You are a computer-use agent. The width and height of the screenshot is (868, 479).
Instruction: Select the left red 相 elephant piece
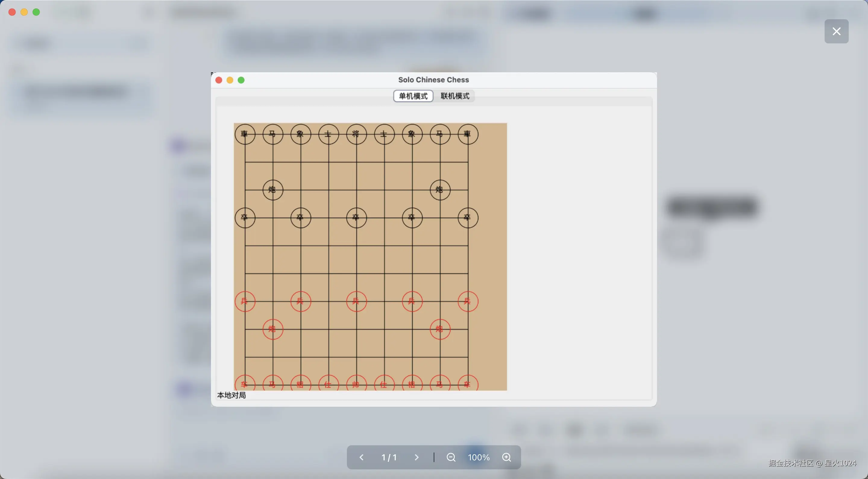[300, 384]
